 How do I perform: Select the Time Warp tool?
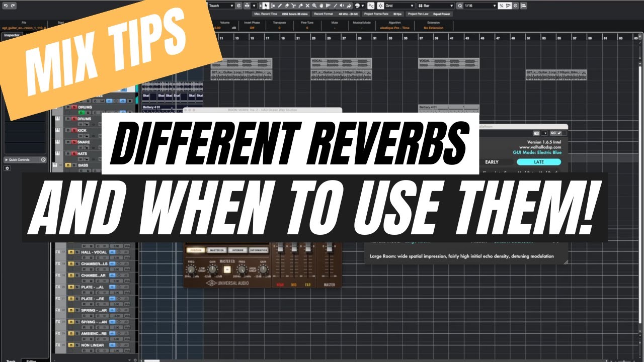point(328,6)
